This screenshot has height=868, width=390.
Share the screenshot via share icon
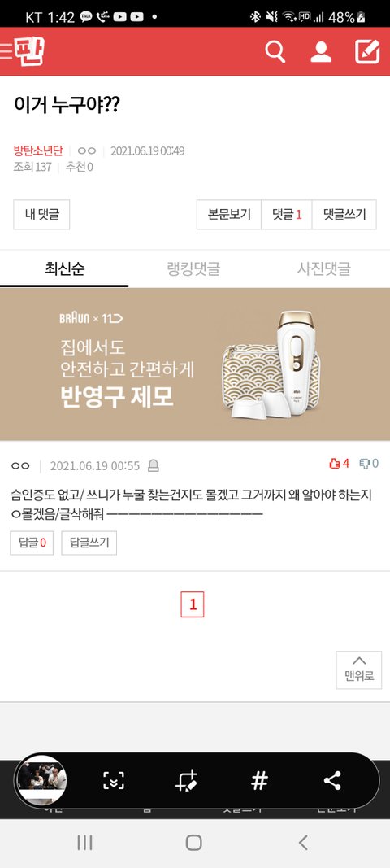pos(332,780)
